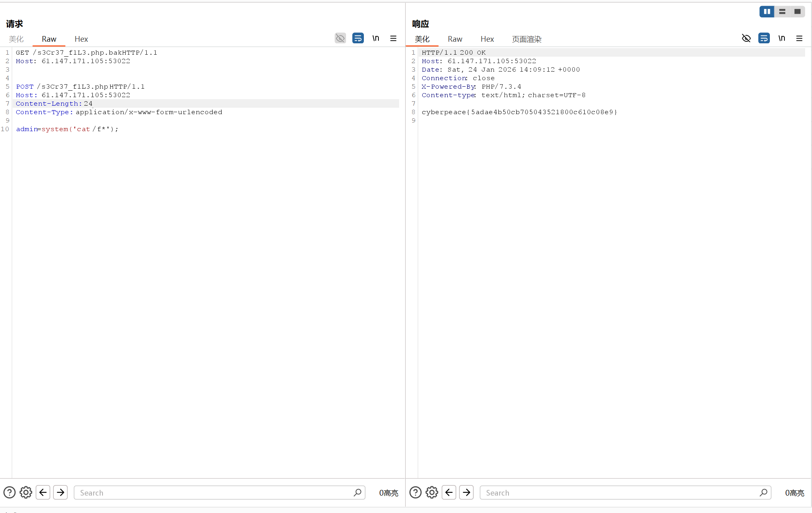Switch to side-by-side layout view
This screenshot has height=513, width=812.
click(x=767, y=11)
